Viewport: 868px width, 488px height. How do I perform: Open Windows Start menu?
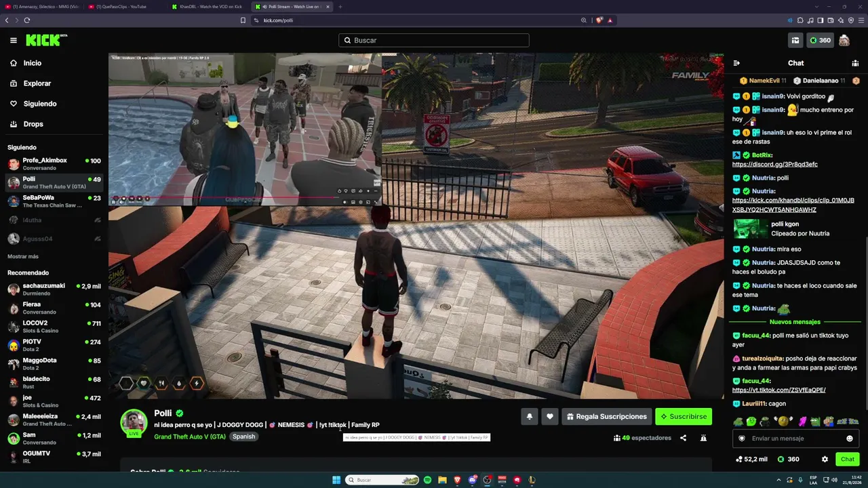point(336,480)
